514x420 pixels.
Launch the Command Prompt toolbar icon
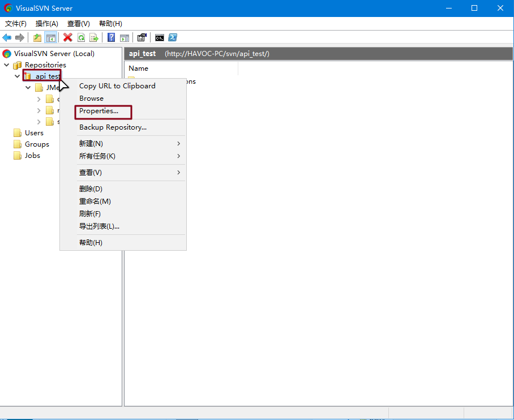click(160, 38)
